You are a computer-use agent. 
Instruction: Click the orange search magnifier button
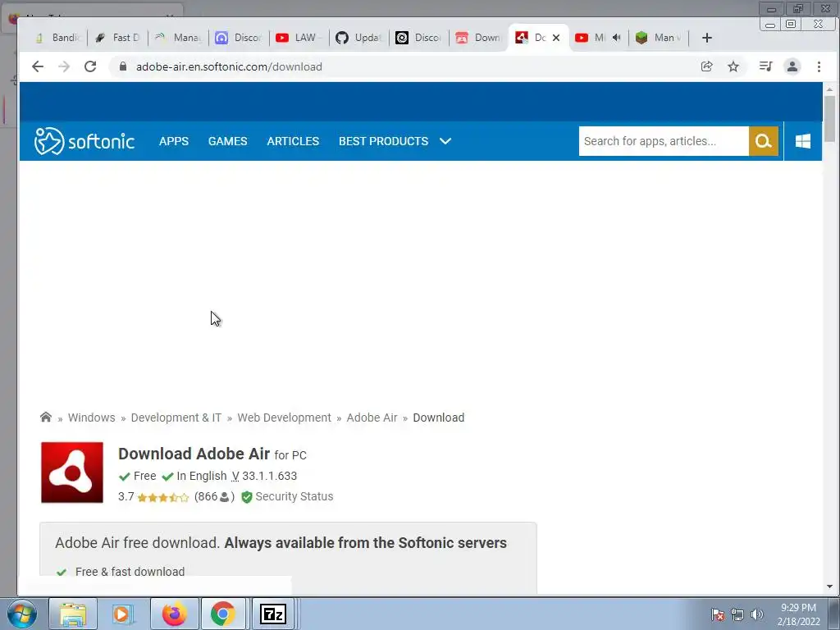764,141
